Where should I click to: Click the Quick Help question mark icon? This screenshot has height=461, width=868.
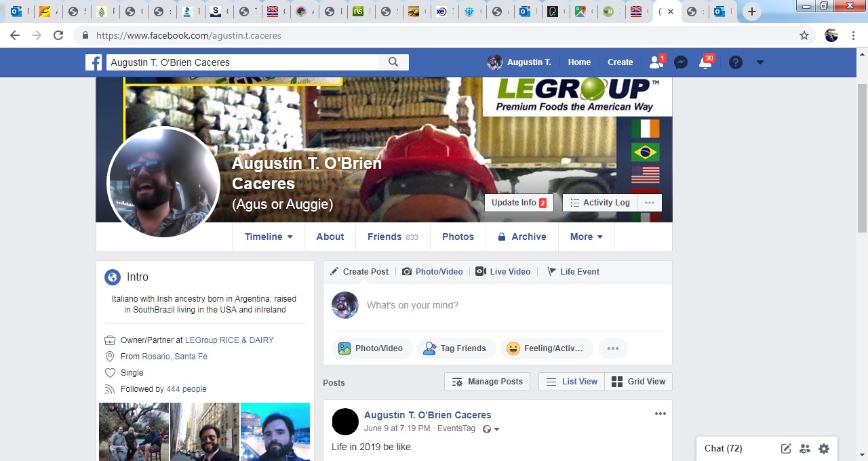pos(736,62)
